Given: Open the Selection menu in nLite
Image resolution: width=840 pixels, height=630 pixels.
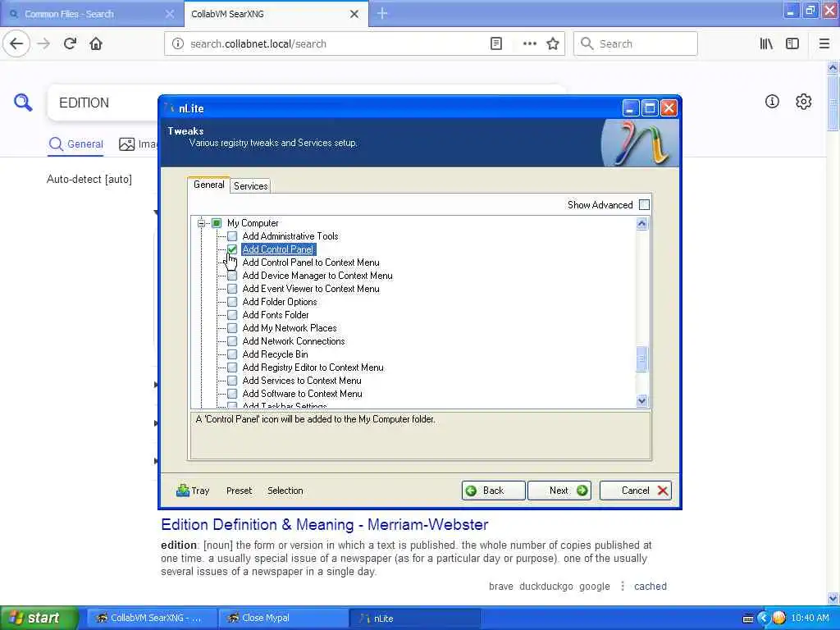Looking at the screenshot, I should [285, 491].
